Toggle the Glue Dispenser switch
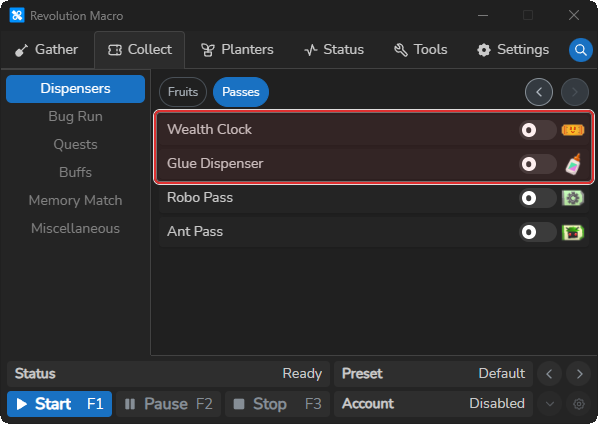 [537, 164]
